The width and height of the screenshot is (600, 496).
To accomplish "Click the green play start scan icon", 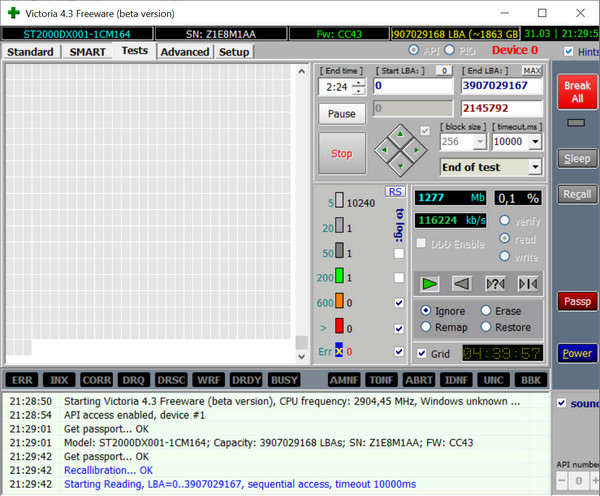I will pyautogui.click(x=429, y=284).
